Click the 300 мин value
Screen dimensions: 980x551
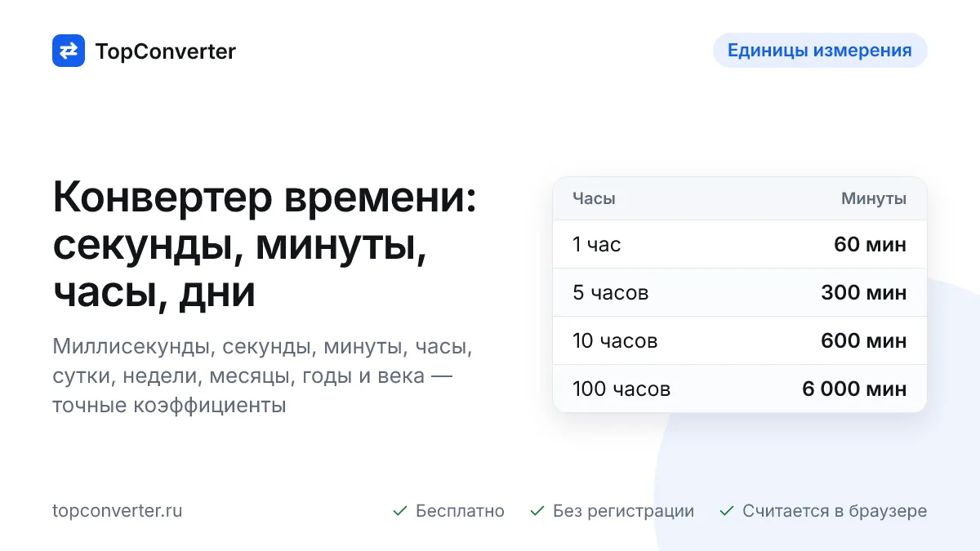click(864, 292)
